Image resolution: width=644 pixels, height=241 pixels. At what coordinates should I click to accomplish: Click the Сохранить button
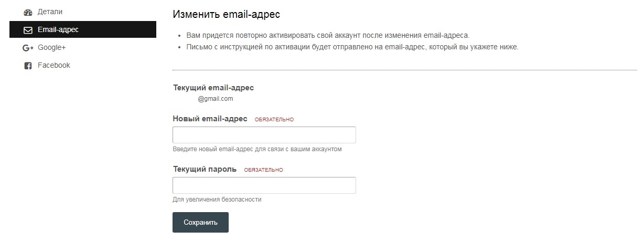point(200,222)
